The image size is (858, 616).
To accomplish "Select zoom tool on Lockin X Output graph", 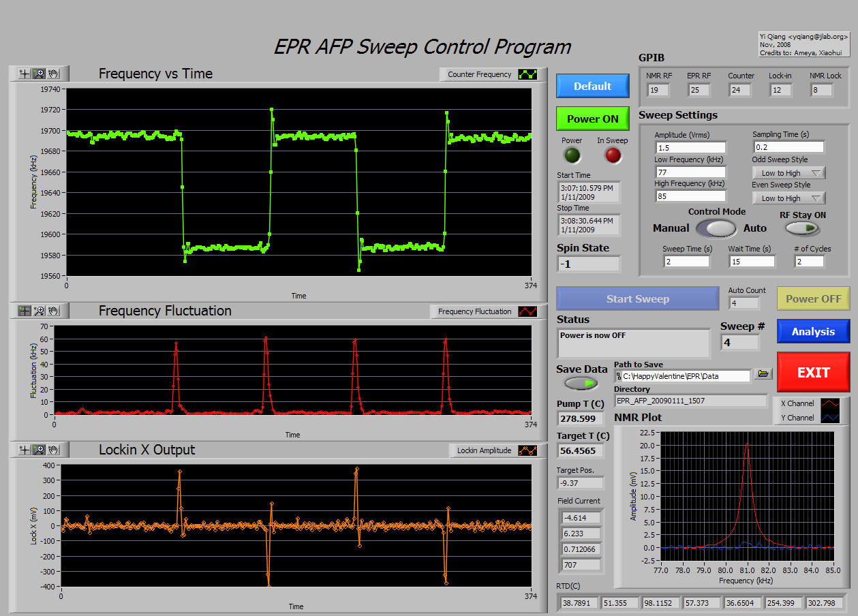I will [39, 450].
